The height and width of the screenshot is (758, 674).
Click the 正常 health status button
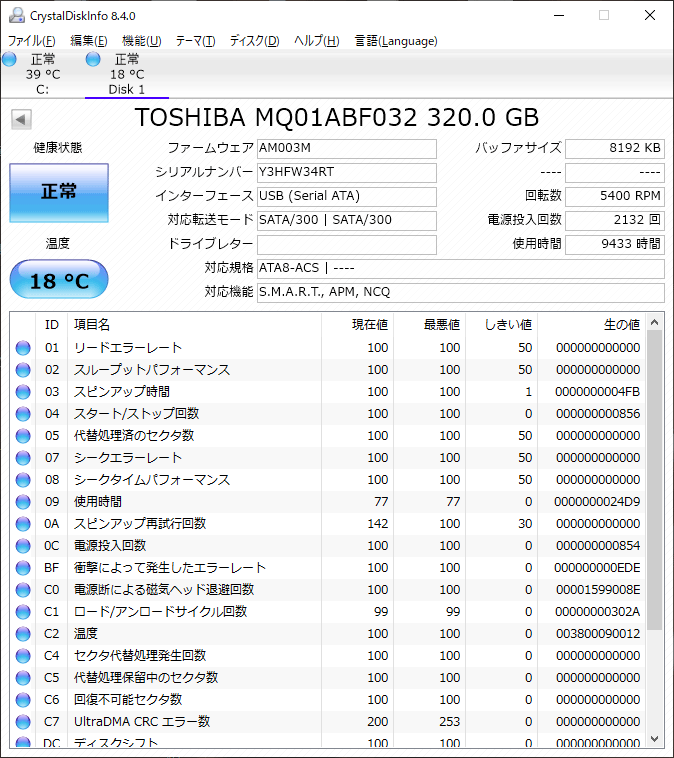(x=58, y=192)
